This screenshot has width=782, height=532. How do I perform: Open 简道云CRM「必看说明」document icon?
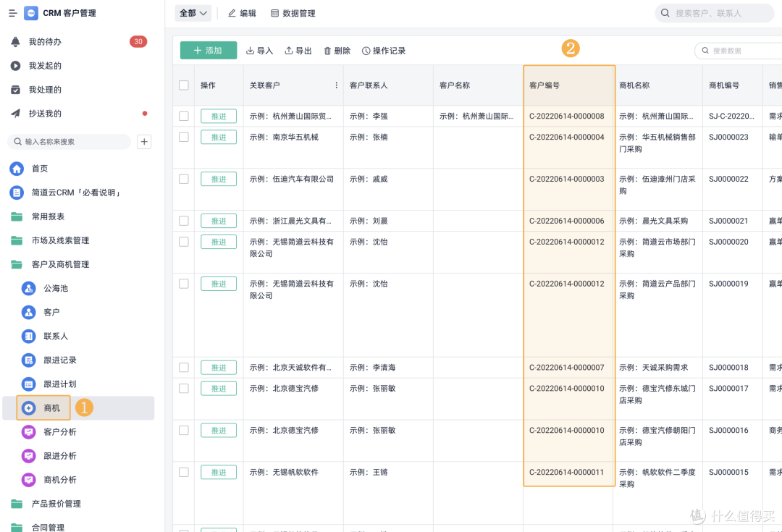coord(17,193)
